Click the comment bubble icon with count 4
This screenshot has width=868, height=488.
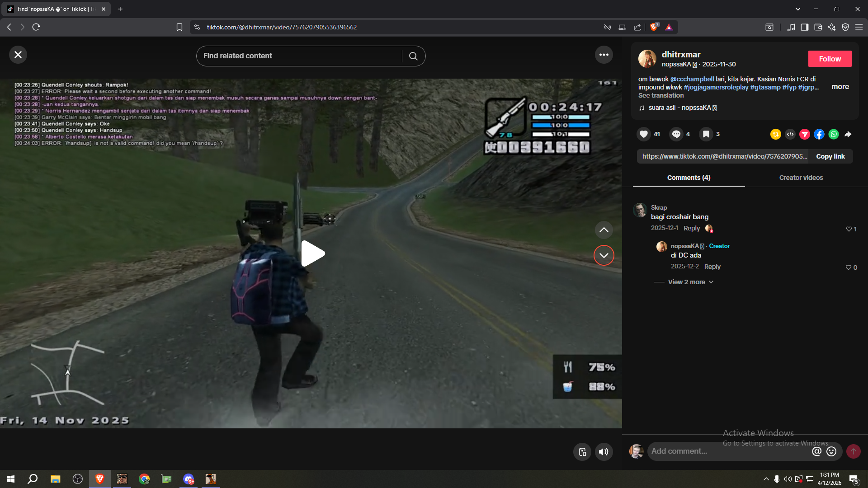click(676, 134)
